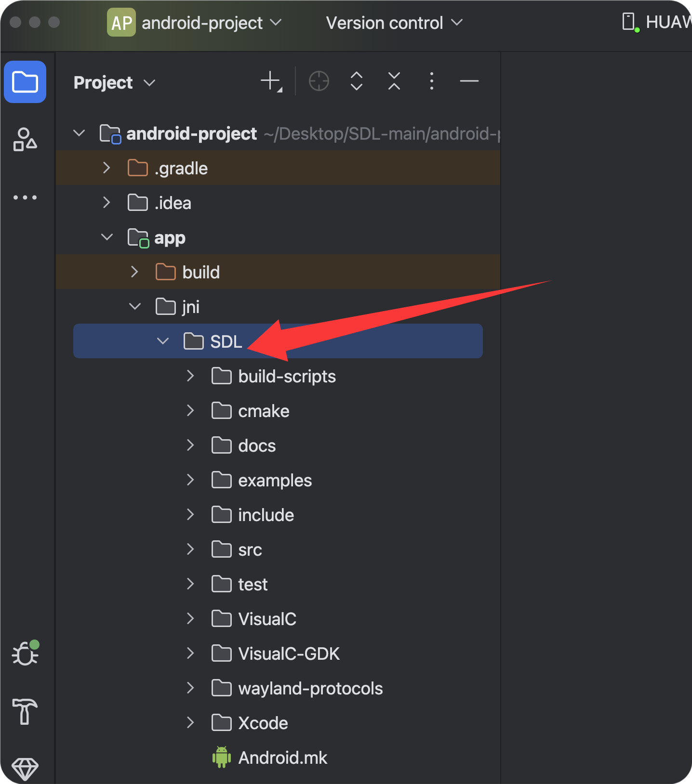Select the SDL folder name
Viewport: 692px width, 784px height.
click(x=226, y=341)
